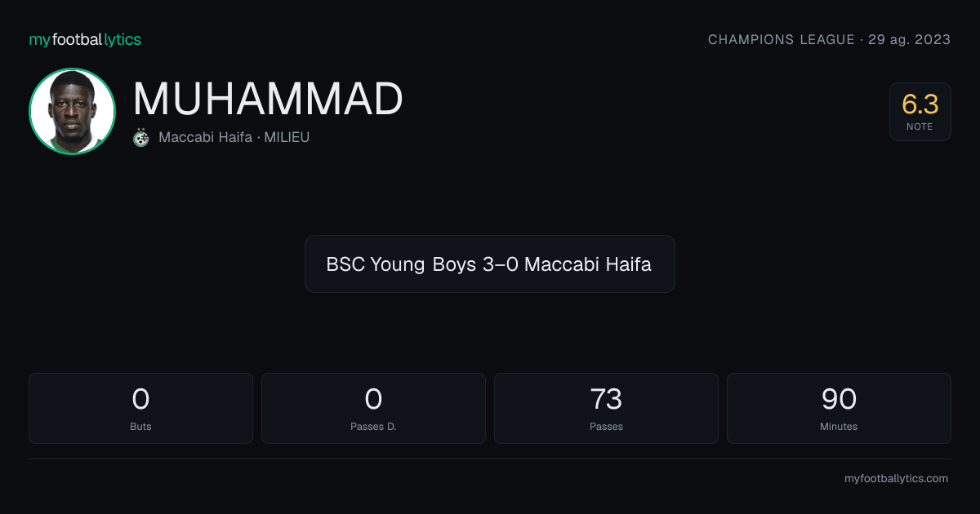Click the number 90 in Minutes

coord(839,399)
